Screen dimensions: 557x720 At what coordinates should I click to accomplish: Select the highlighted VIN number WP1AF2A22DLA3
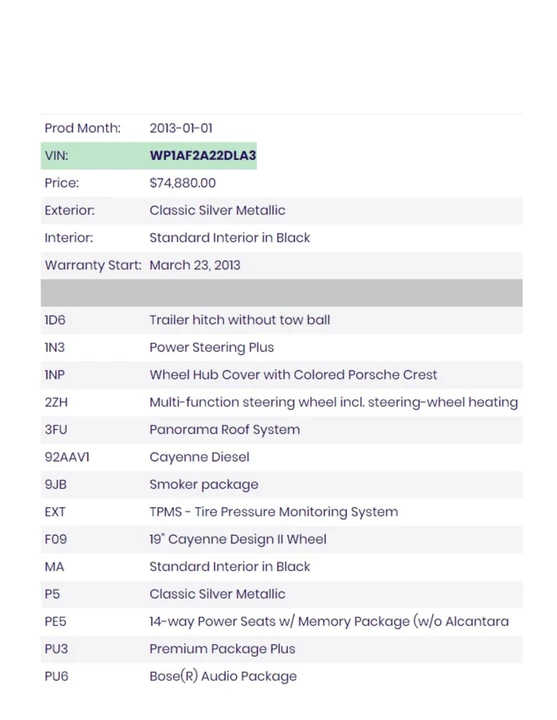203,156
